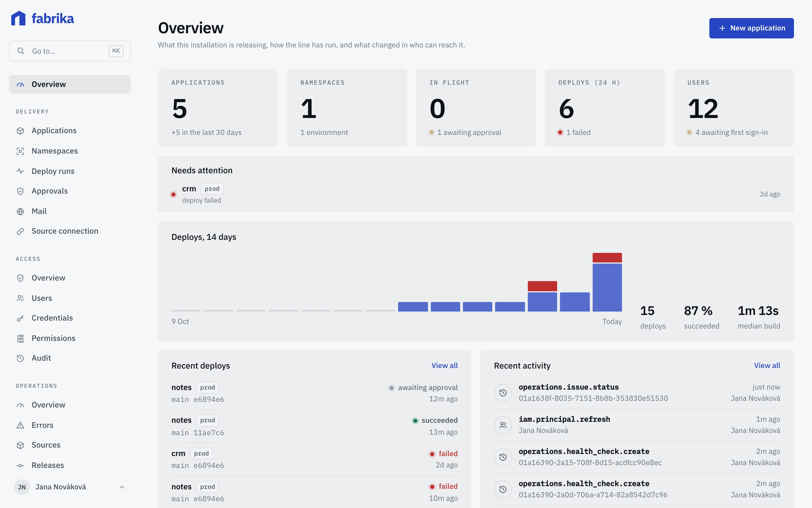The height and width of the screenshot is (508, 812).
Task: Click the Audit history icon
Action: [21, 358]
